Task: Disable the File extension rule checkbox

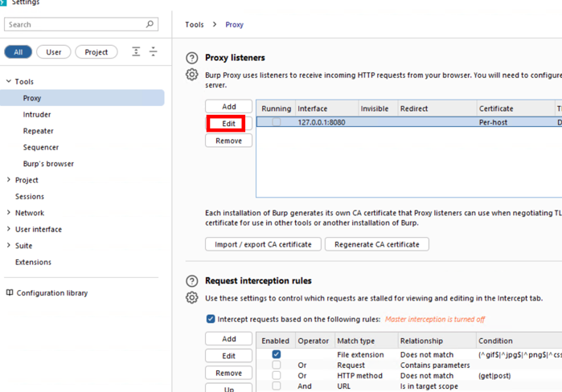Action: 277,354
